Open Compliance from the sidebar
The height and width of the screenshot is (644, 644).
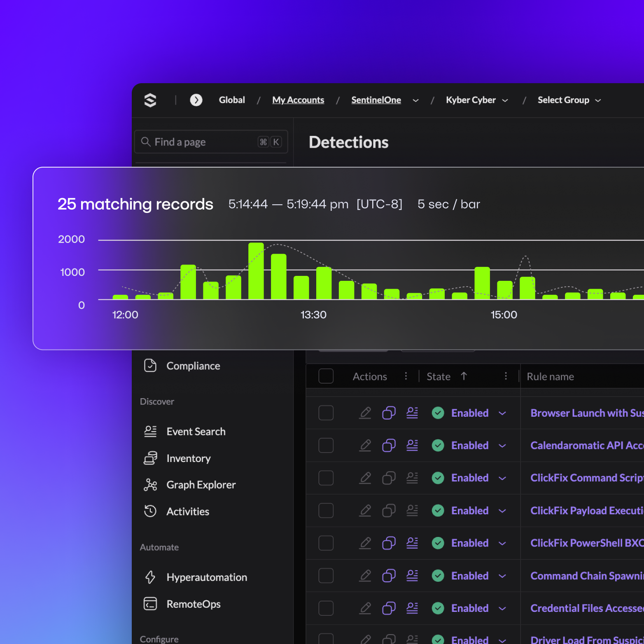[x=193, y=366]
